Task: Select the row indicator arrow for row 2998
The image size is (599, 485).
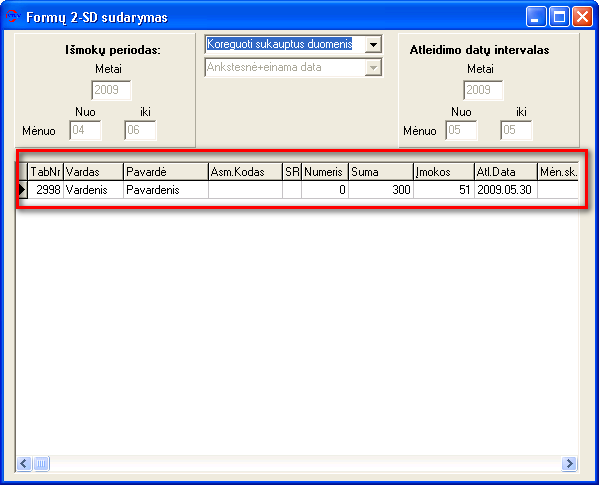Action: coord(23,189)
